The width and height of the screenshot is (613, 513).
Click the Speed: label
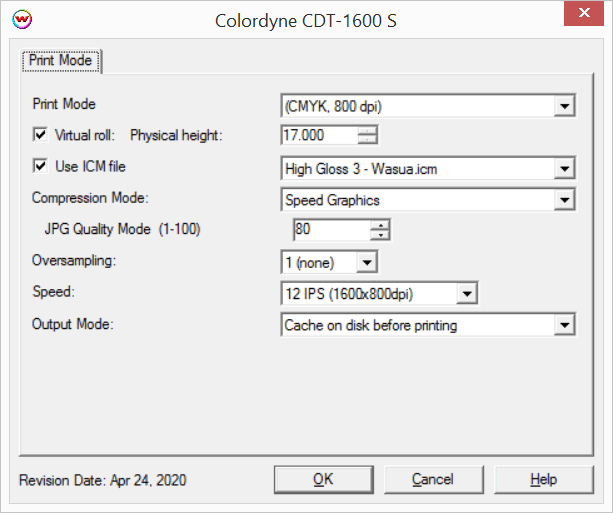pyautogui.click(x=54, y=292)
